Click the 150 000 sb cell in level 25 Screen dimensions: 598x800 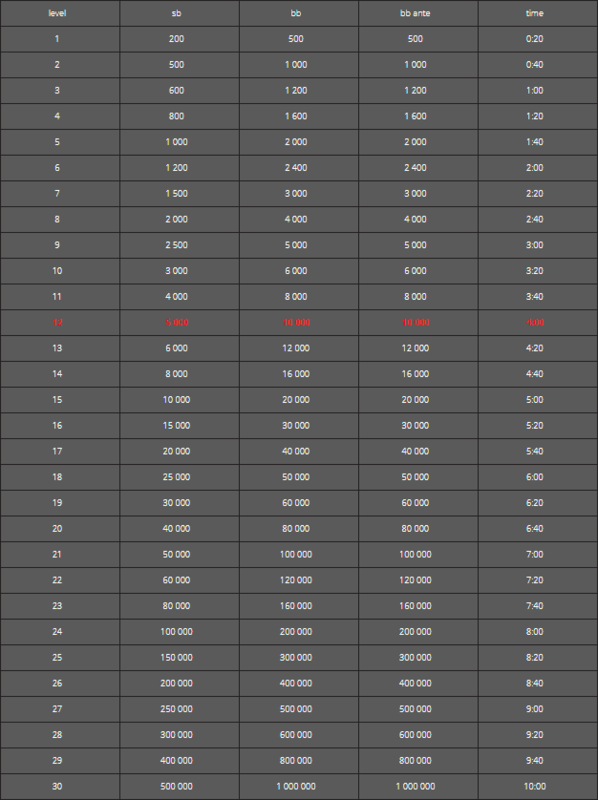click(177, 657)
